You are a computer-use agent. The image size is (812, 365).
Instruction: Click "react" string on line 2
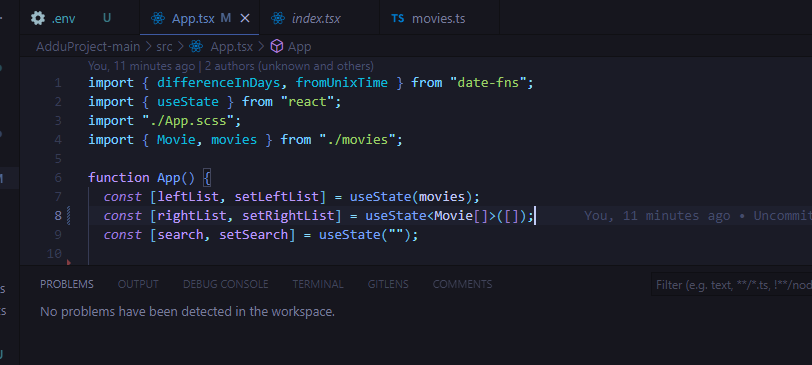(x=308, y=101)
